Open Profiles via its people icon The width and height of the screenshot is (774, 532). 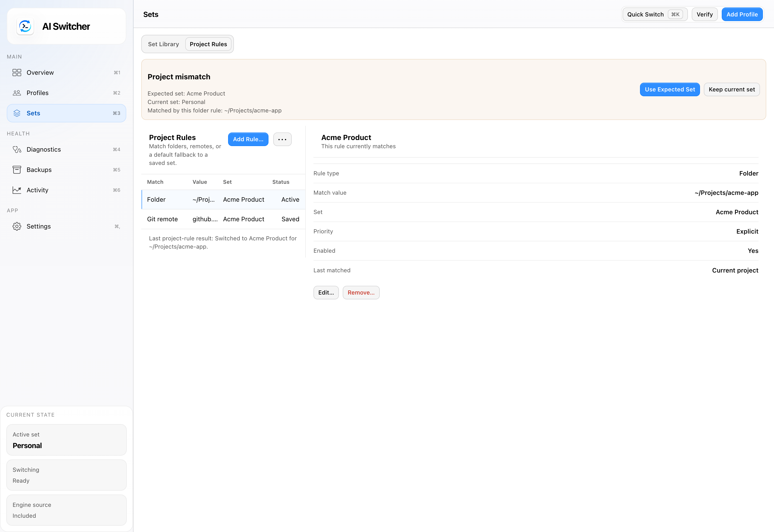[17, 93]
